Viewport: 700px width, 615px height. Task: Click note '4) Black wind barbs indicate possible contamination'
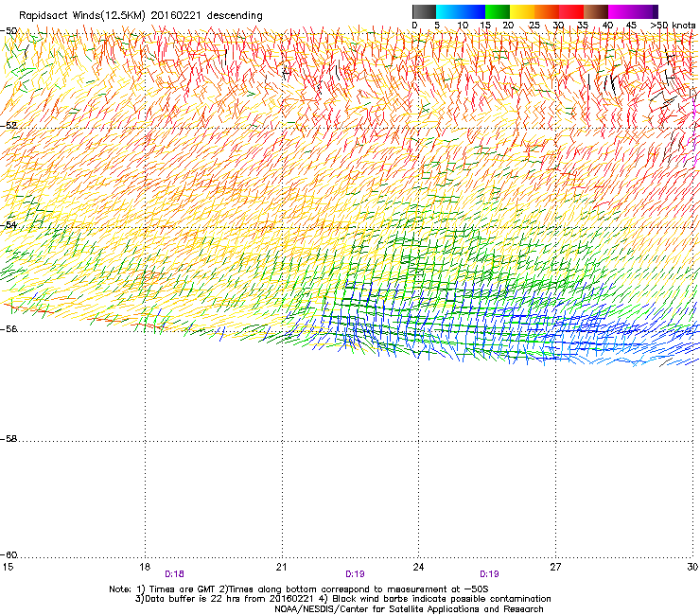coord(435,599)
